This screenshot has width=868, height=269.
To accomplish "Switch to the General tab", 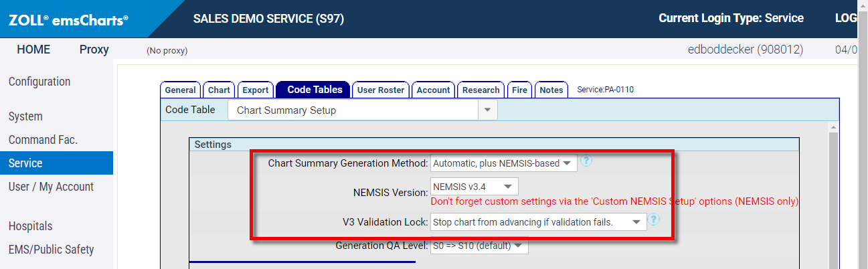I will click(180, 90).
